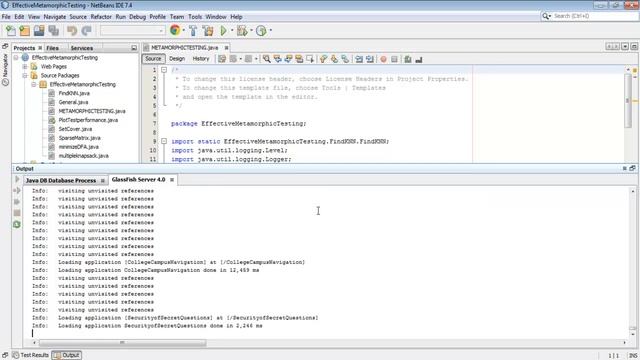Select the GlassFish Server 4.0 output tab

click(x=138, y=180)
